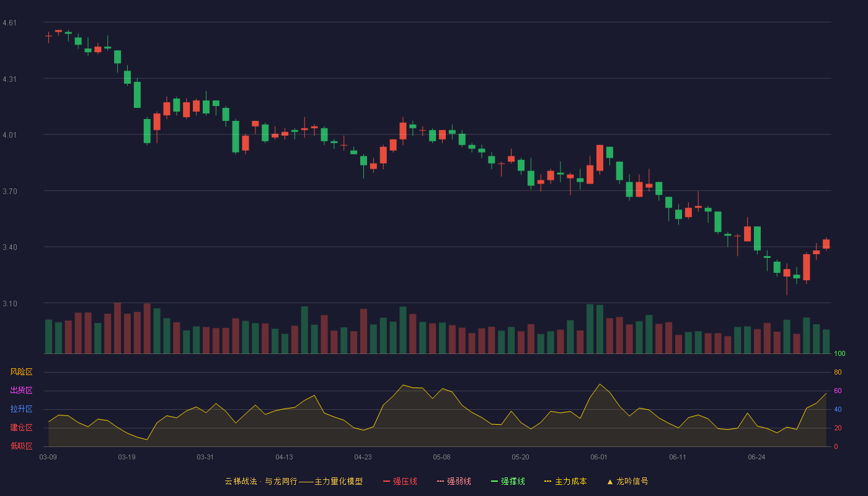Image resolution: width=868 pixels, height=496 pixels.
Task: Click the 3.70 price axis label
Action: click(10, 192)
